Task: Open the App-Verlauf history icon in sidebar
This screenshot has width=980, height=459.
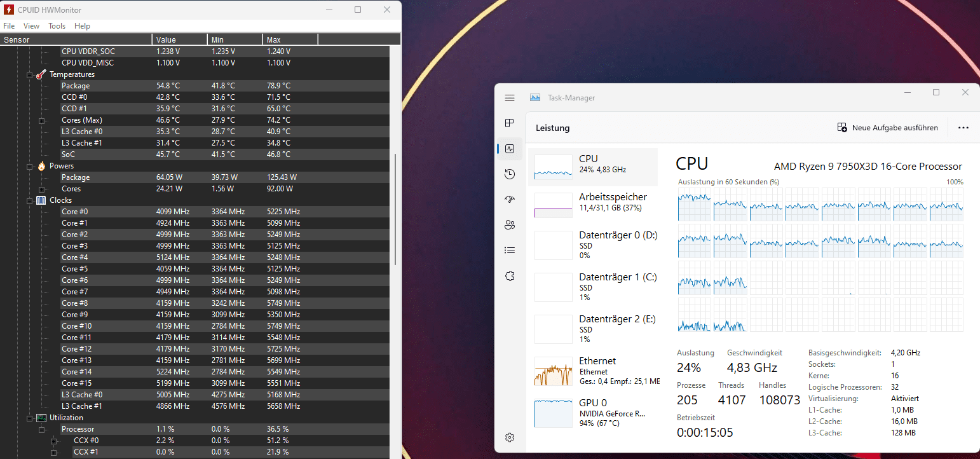Action: [x=510, y=174]
